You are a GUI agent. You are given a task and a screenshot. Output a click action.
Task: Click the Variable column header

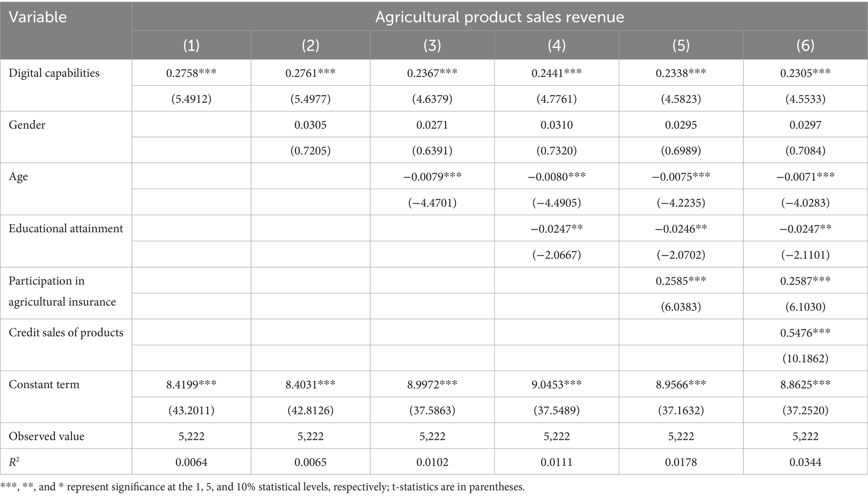tap(38, 17)
